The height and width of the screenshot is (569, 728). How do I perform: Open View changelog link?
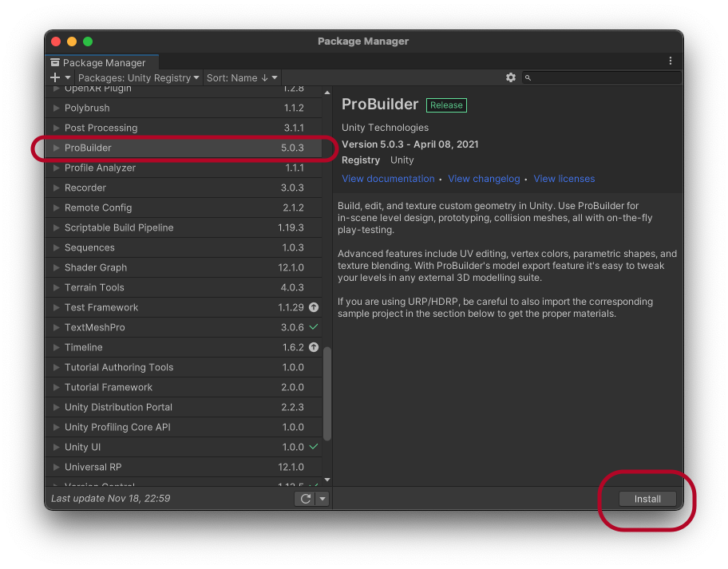(x=484, y=179)
